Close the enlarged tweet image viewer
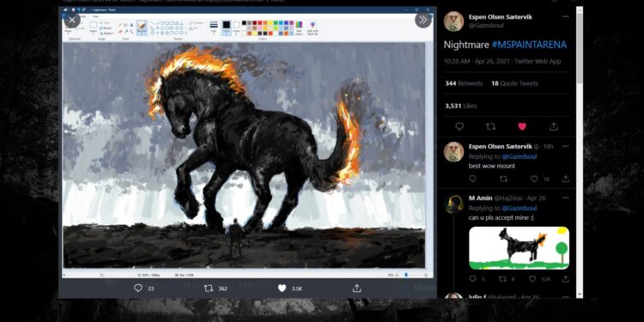The image size is (644, 322). [72, 20]
